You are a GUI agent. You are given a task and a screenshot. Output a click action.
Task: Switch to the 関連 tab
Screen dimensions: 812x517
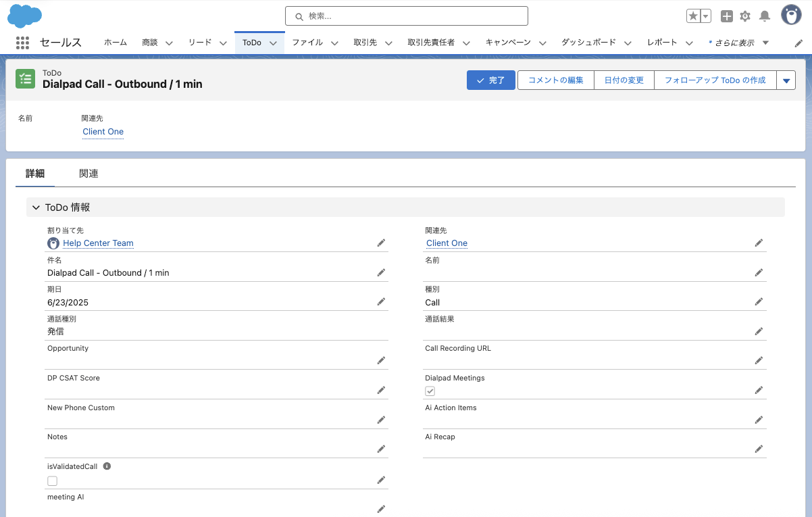pyautogui.click(x=88, y=174)
